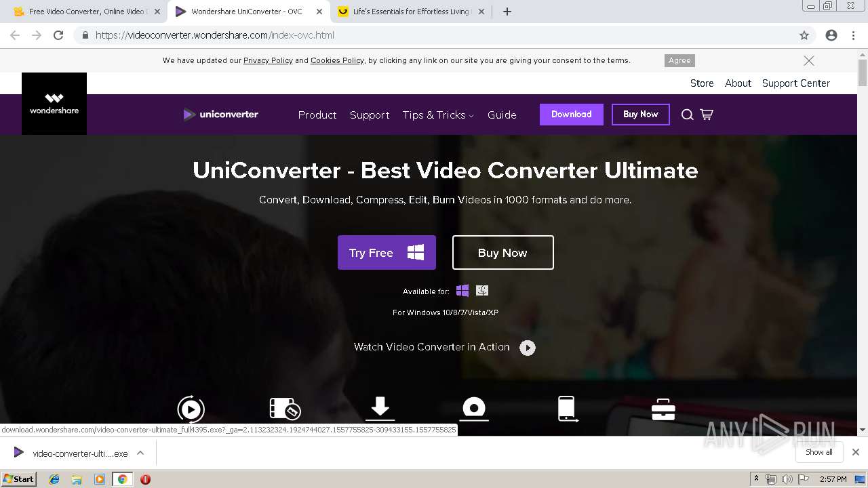The width and height of the screenshot is (868, 488).
Task: Open the Windows Start menu
Action: [19, 479]
